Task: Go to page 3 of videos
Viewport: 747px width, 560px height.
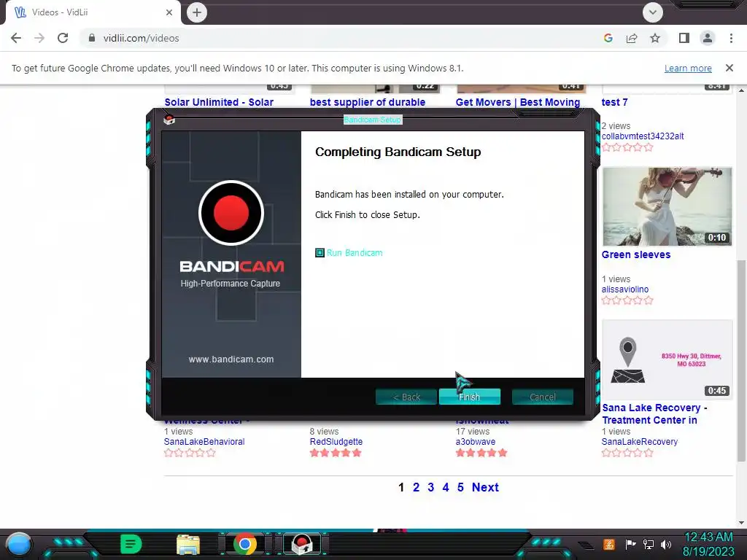Action: pyautogui.click(x=430, y=487)
